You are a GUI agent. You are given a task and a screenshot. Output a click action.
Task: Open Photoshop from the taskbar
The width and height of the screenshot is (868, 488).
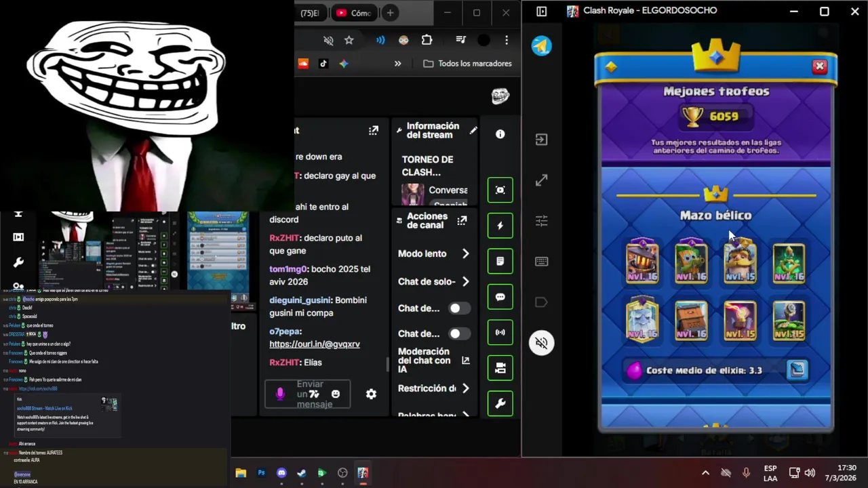pos(261,473)
